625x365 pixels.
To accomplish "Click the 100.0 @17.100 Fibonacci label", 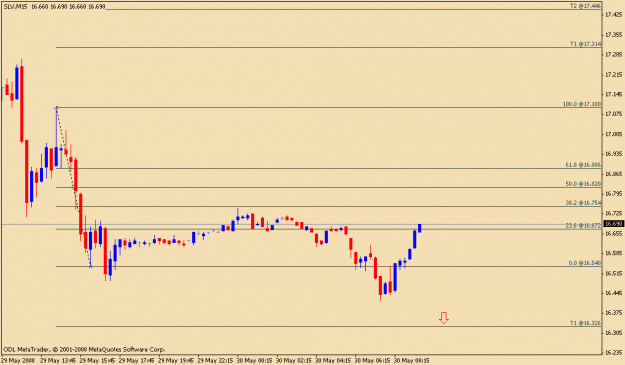I will coord(582,104).
